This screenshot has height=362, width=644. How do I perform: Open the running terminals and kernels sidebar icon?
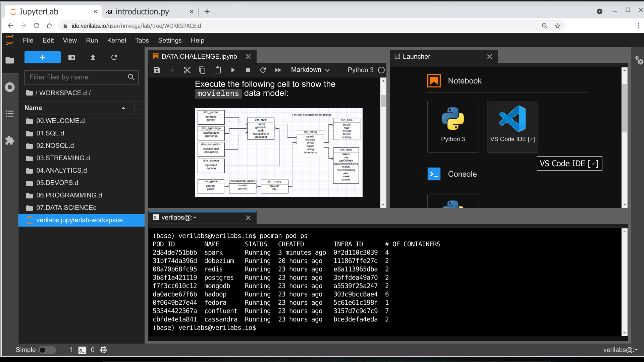click(10, 87)
